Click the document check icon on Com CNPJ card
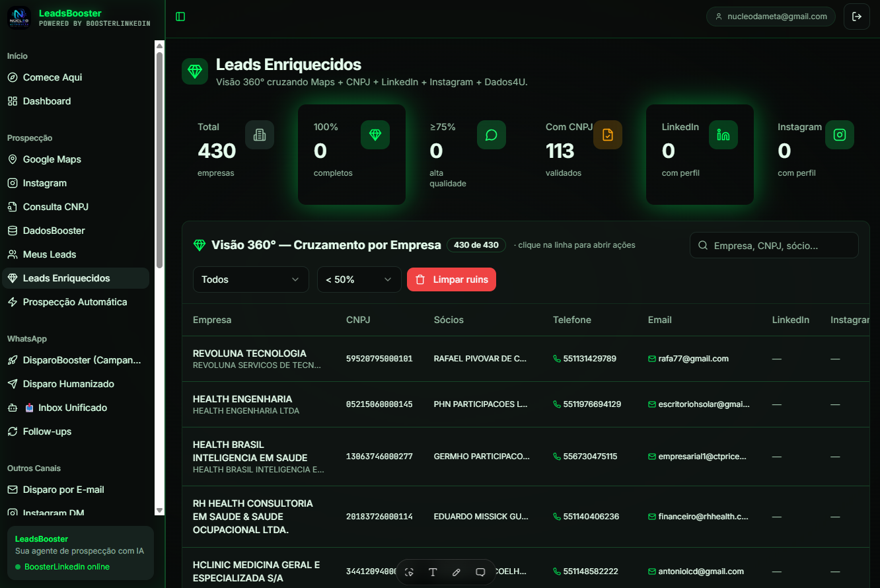Image resolution: width=880 pixels, height=588 pixels. click(x=608, y=135)
